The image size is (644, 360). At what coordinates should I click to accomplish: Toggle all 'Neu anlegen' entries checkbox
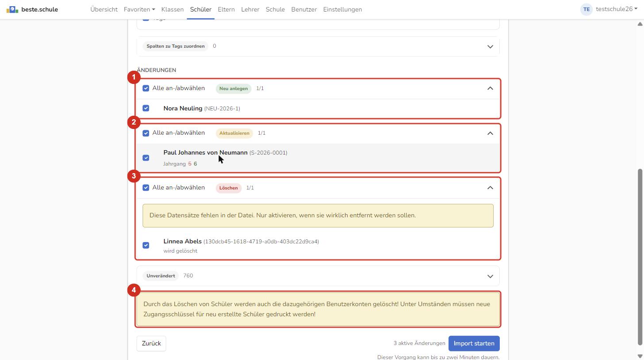tap(146, 88)
